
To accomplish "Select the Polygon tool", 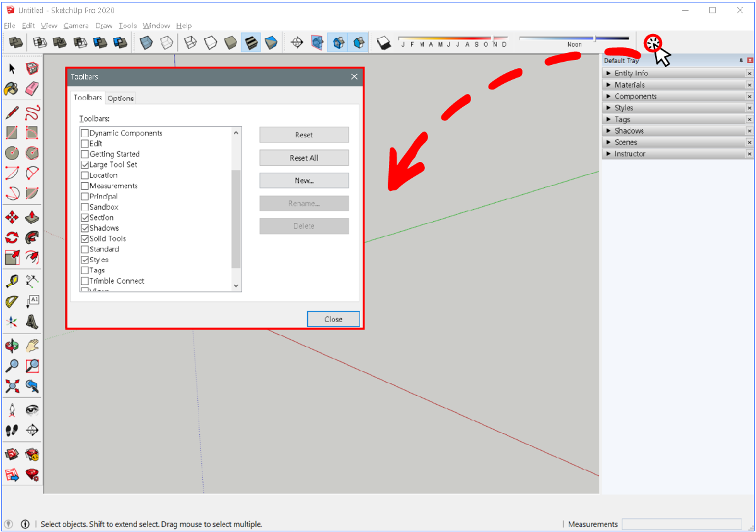I will (32, 153).
